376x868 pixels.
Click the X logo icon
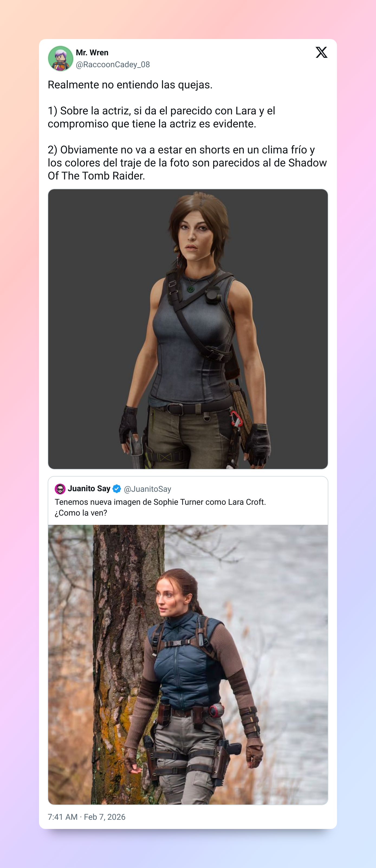322,53
